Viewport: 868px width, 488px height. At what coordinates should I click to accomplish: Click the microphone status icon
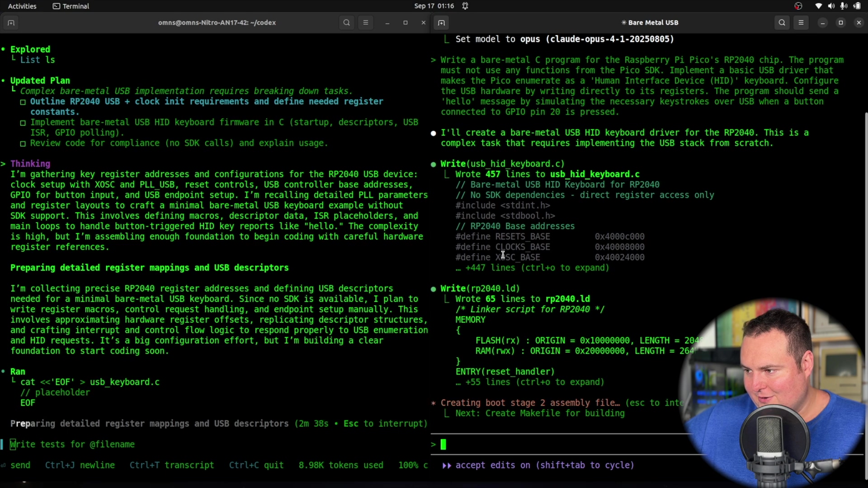tap(844, 6)
